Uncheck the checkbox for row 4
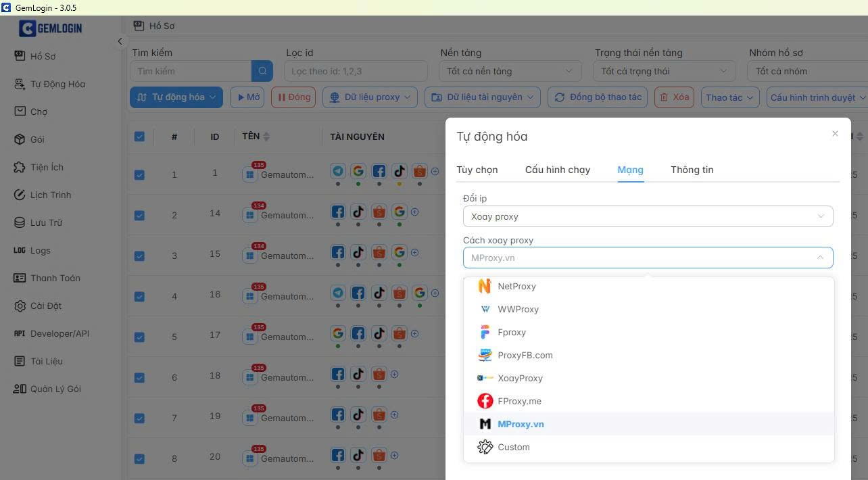Screen dimensions: 868x480 139,296
